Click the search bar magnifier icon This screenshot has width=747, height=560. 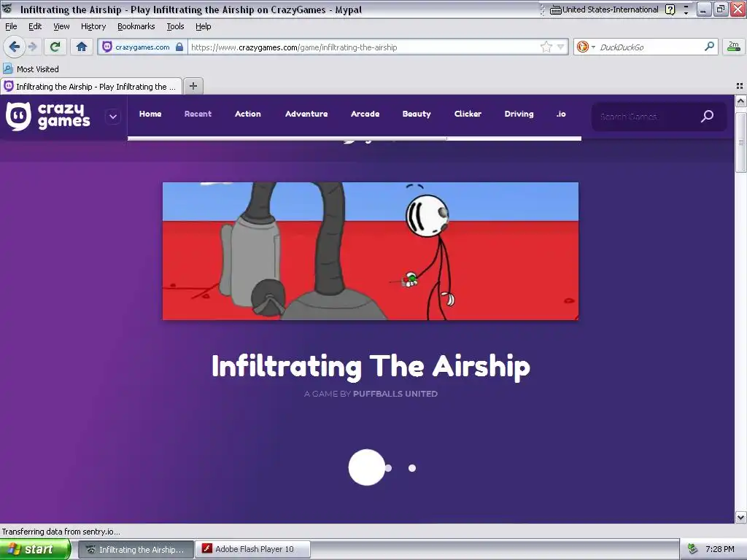(709, 47)
